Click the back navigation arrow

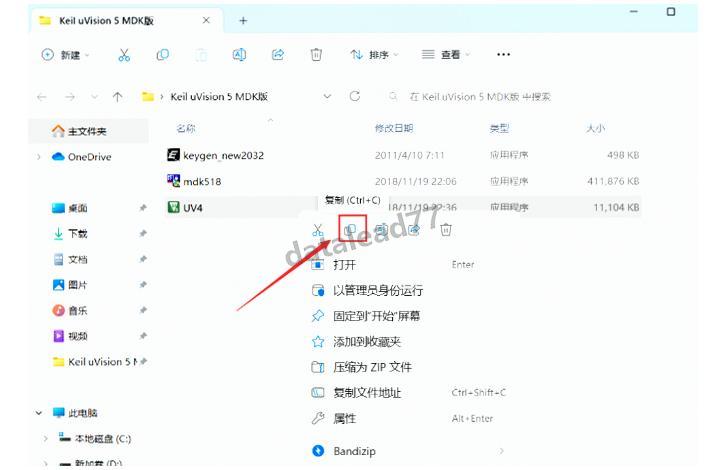click(42, 97)
